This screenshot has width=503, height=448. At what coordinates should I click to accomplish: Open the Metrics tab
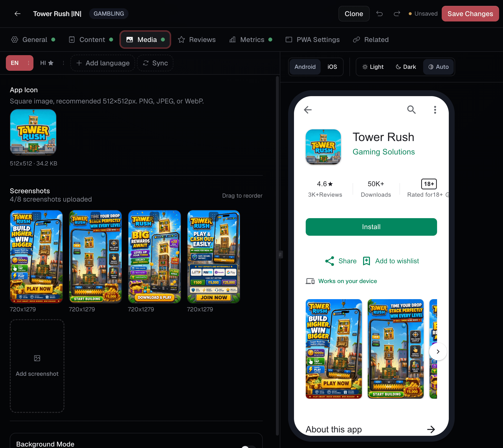(251, 40)
